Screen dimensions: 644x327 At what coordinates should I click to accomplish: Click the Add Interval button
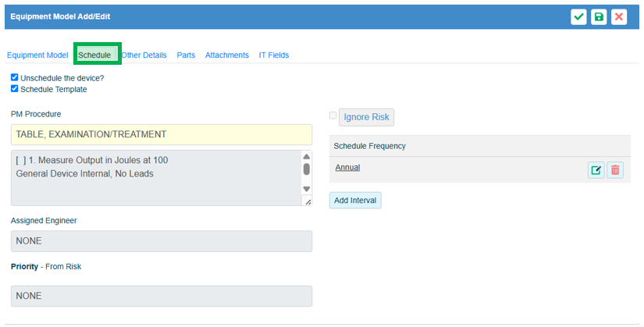tap(355, 201)
